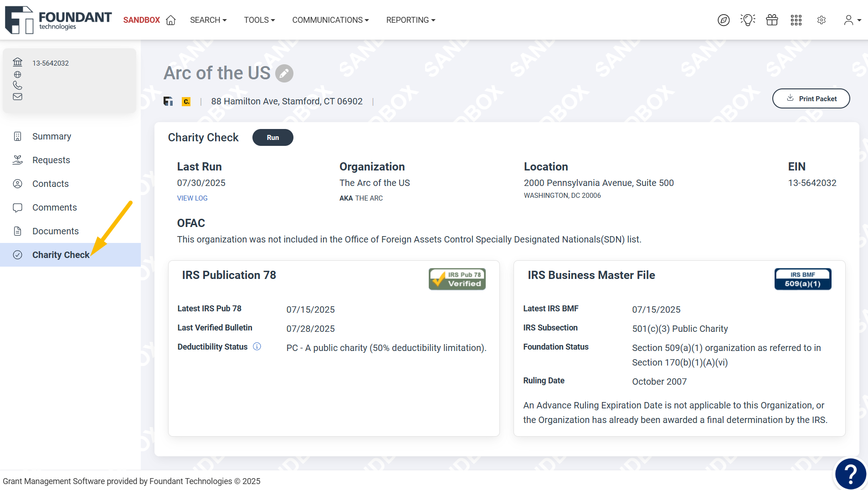Image resolution: width=868 pixels, height=490 pixels.
Task: Click EIN 13-5642032 in sidebar card
Action: tap(50, 63)
